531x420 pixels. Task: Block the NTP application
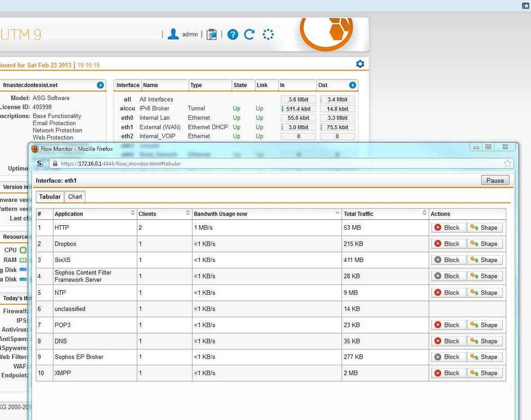click(448, 293)
